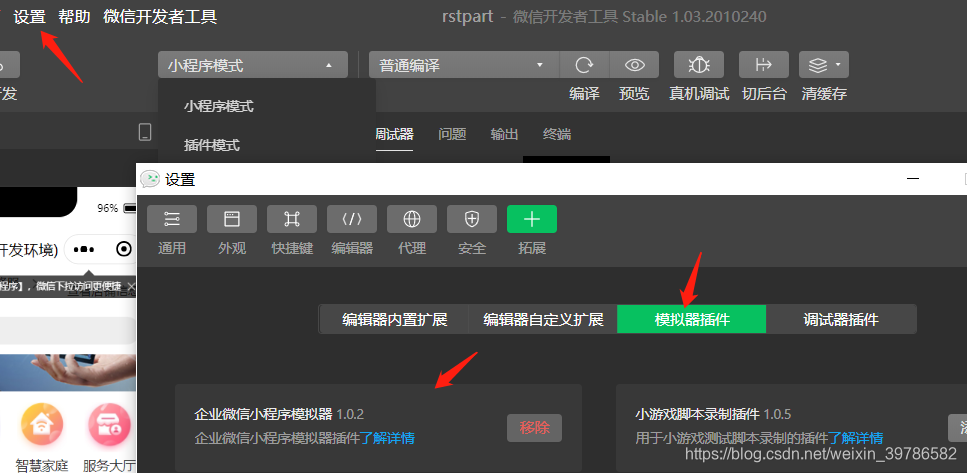Click the 设置 window WeChat logo icon
This screenshot has height=473, width=967.
coord(150,179)
